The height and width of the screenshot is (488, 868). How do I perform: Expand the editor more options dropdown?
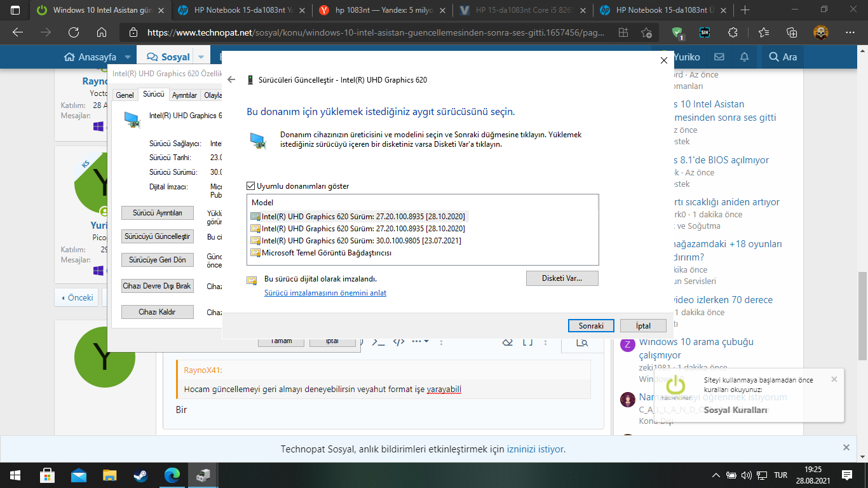(420, 341)
